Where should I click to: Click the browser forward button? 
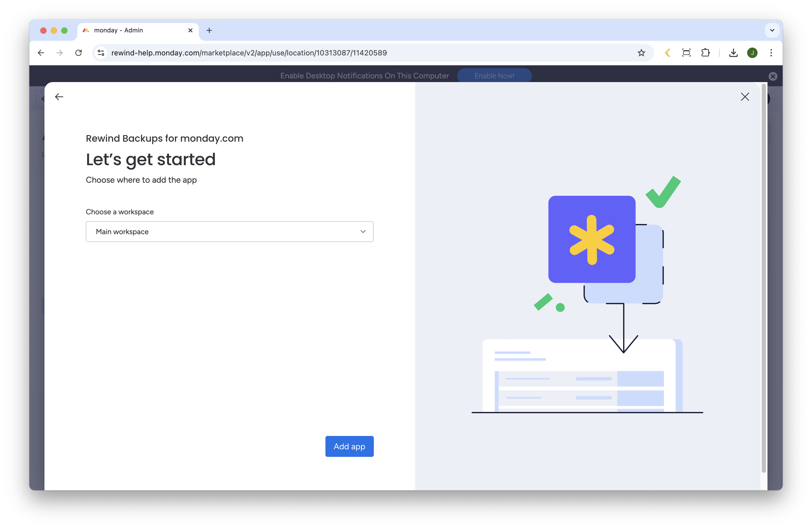click(59, 53)
